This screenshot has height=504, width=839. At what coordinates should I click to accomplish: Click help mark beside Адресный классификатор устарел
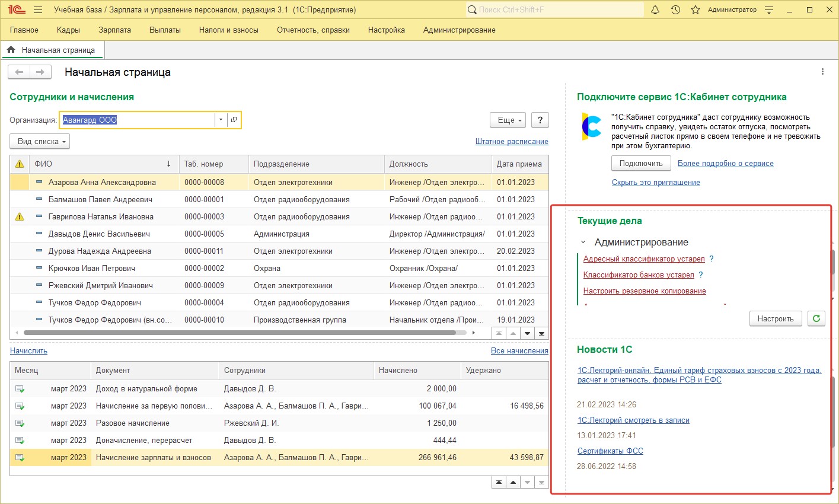712,259
